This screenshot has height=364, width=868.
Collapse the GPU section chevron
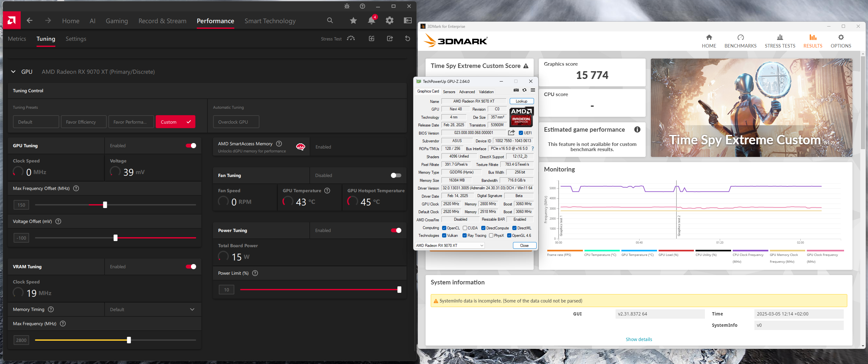click(13, 72)
